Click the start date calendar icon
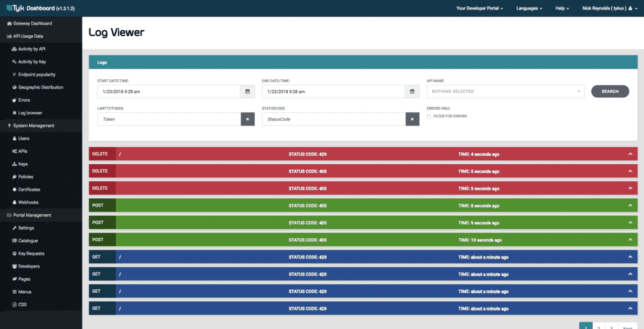This screenshot has width=644, height=329. [248, 92]
